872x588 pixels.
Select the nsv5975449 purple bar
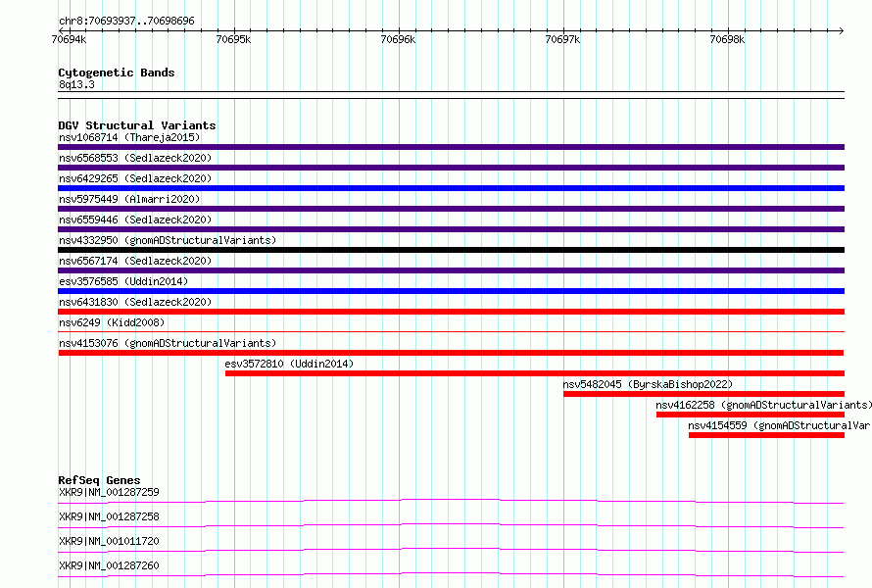(x=451, y=209)
